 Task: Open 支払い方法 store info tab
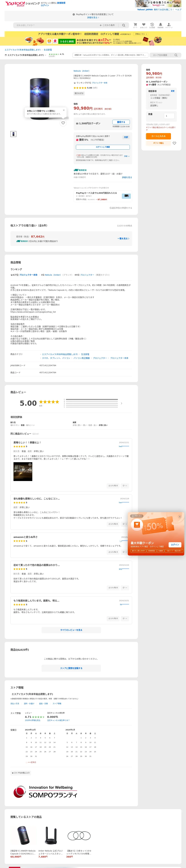tap(15, 703)
